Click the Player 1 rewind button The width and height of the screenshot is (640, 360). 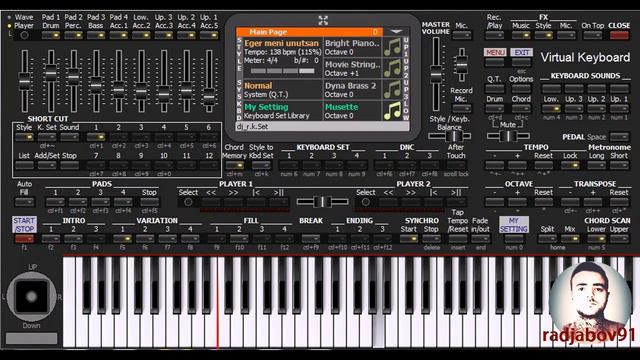pos(211,202)
